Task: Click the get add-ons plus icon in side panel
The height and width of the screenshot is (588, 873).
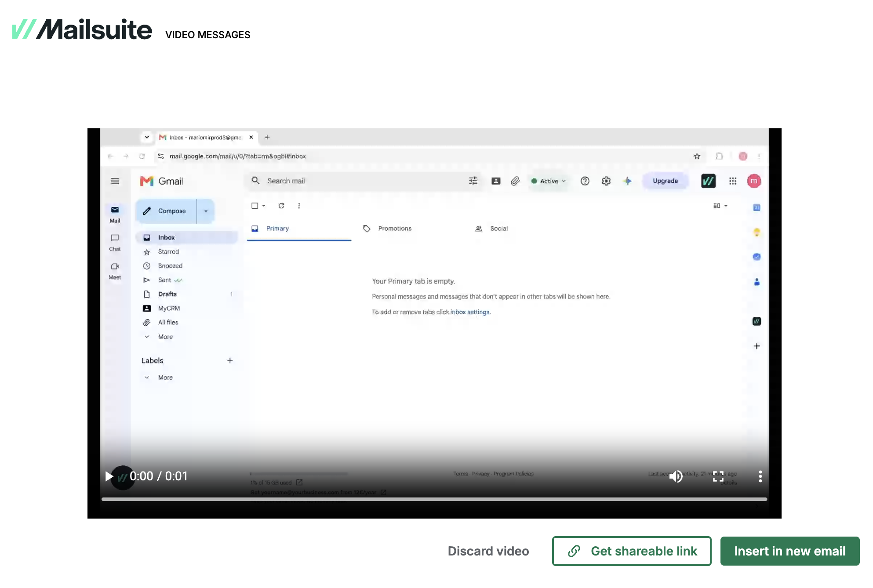Action: [757, 346]
